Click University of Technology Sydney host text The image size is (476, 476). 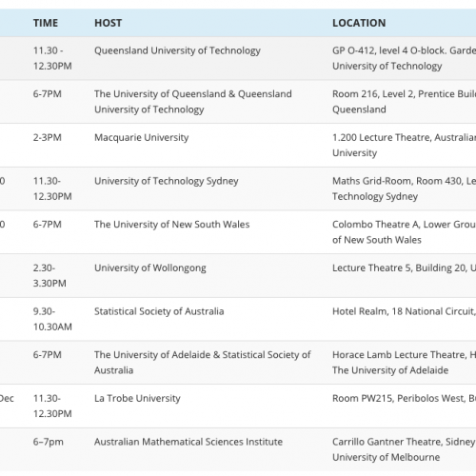[167, 181]
